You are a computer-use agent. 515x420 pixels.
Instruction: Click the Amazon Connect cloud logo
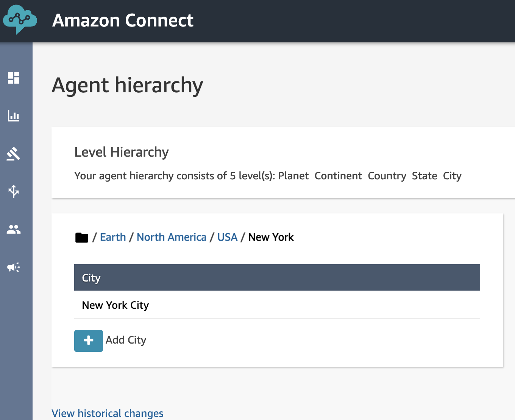(20, 20)
